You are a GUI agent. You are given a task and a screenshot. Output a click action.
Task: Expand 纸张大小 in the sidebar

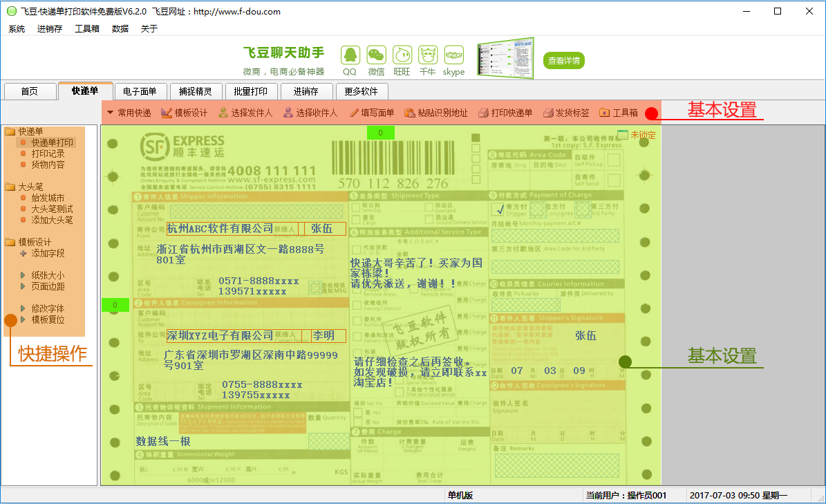(23, 275)
